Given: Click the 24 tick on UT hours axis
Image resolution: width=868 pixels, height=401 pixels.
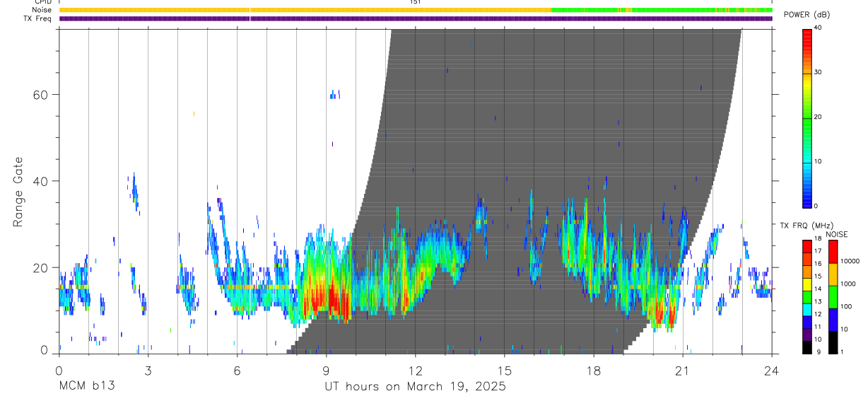Looking at the screenshot, I should (772, 370).
